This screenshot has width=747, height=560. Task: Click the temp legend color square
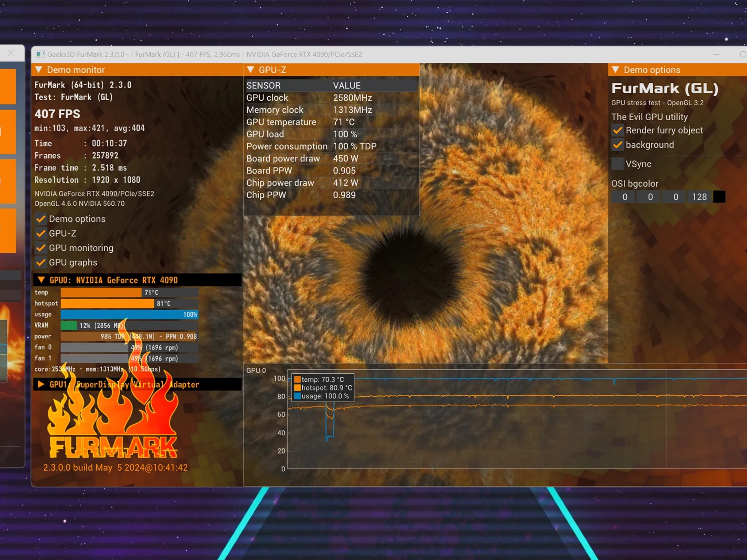pyautogui.click(x=298, y=380)
